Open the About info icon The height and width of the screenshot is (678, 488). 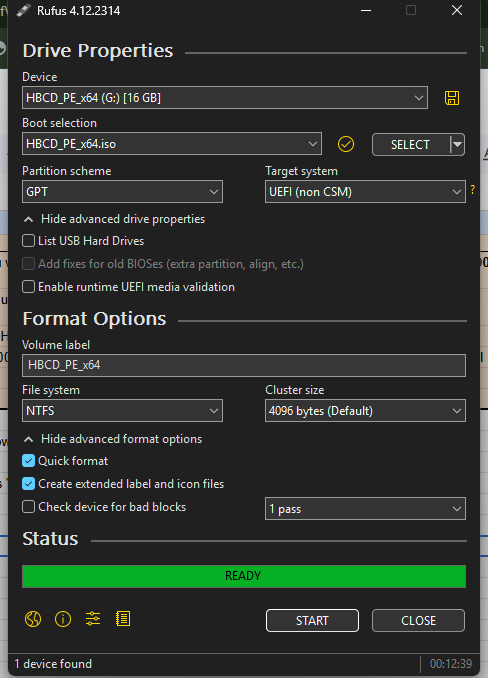[x=63, y=619]
